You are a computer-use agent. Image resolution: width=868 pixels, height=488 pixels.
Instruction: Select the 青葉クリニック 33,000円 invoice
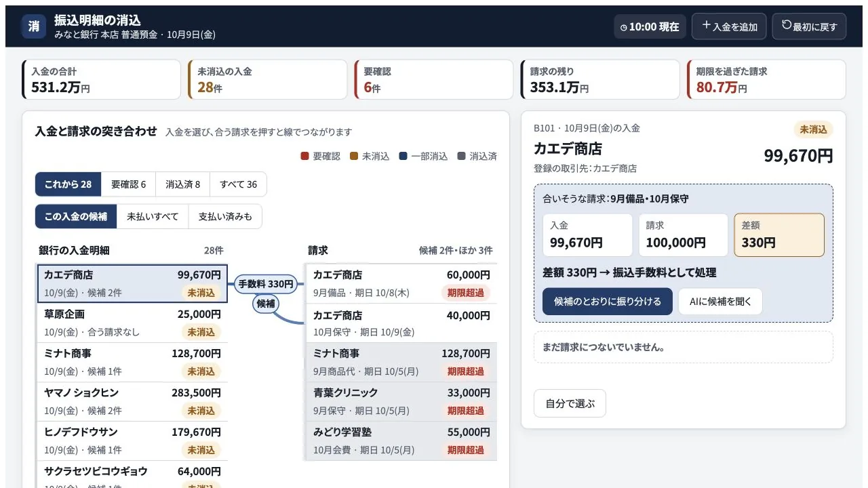(401, 401)
